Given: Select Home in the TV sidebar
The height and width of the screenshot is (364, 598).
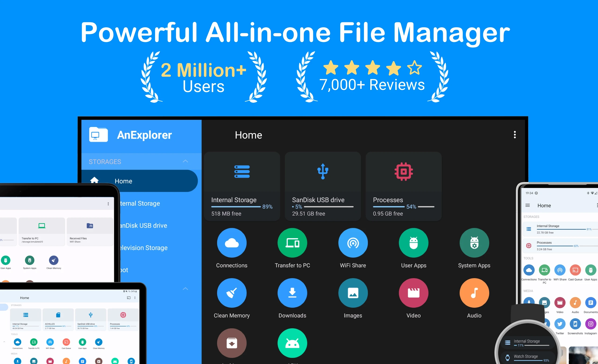Looking at the screenshot, I should (139, 181).
